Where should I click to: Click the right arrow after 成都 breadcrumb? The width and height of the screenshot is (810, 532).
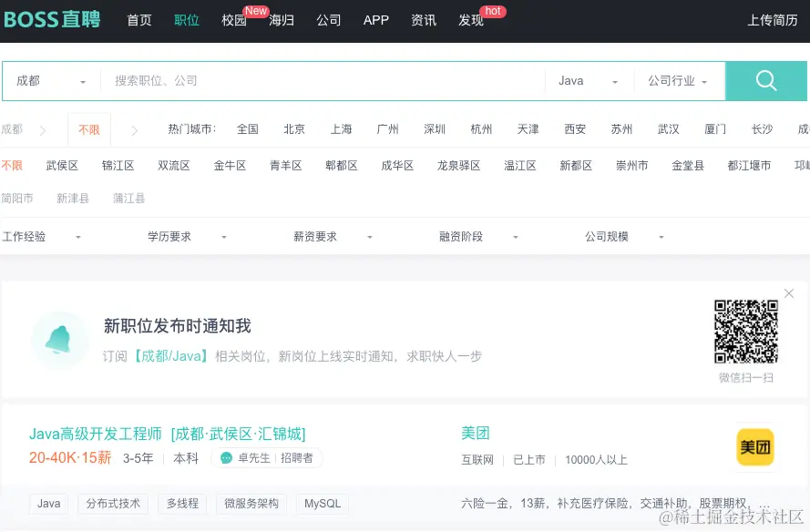point(43,130)
